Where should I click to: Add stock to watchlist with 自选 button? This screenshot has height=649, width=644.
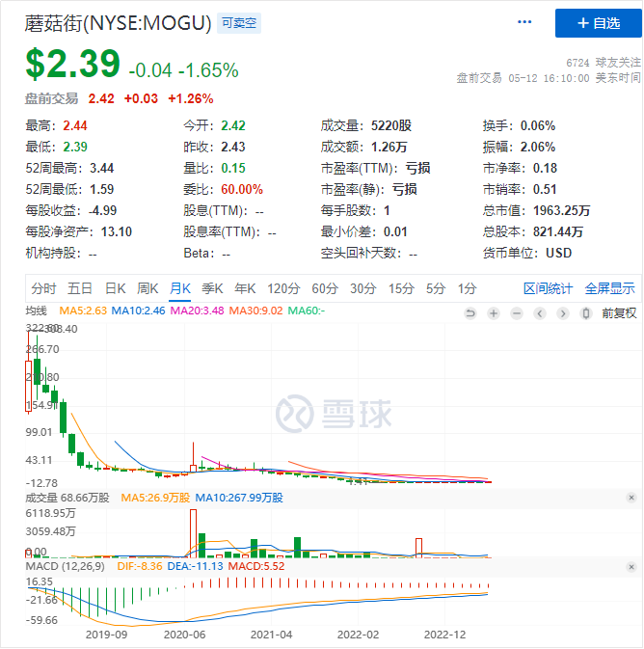tap(598, 23)
